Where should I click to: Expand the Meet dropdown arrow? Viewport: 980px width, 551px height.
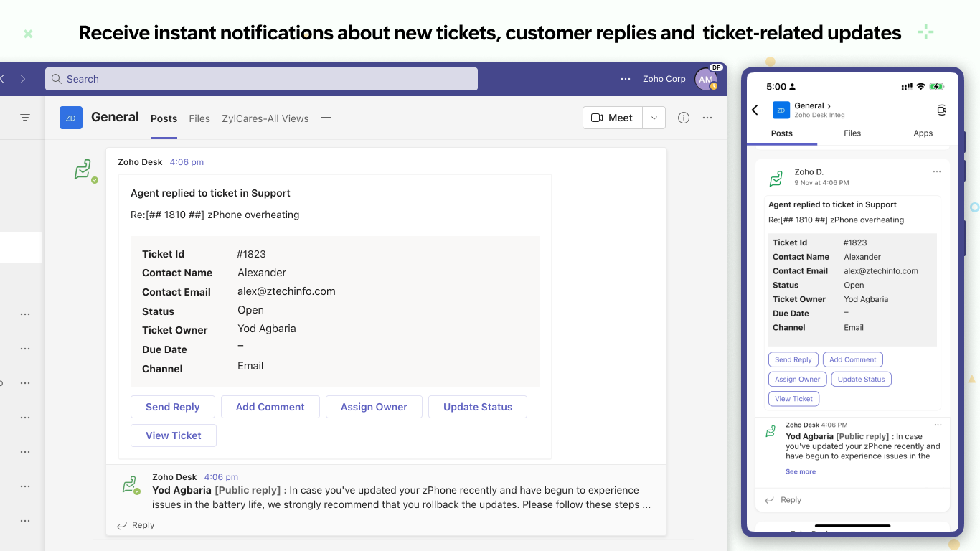point(654,118)
